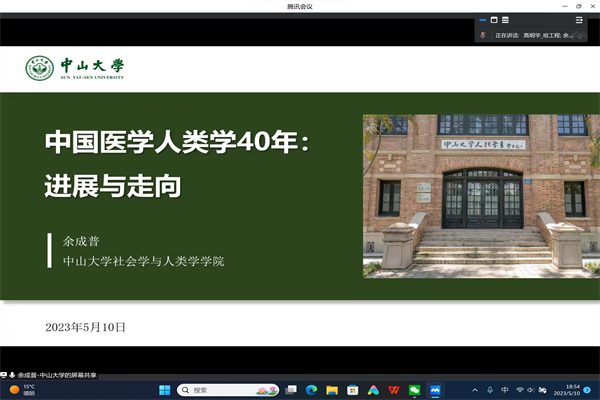Screen dimensions: 600x400
Task: Open Task View from the taskbar
Action: (x=292, y=390)
